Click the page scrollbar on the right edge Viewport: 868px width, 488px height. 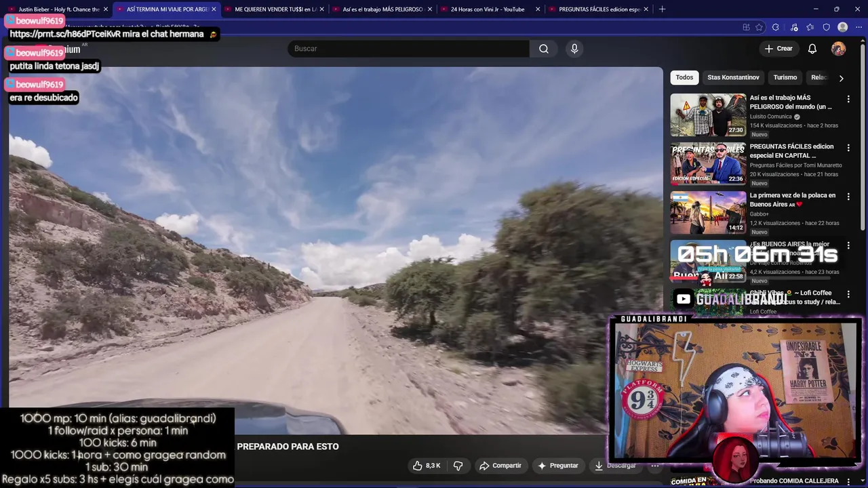click(x=864, y=136)
